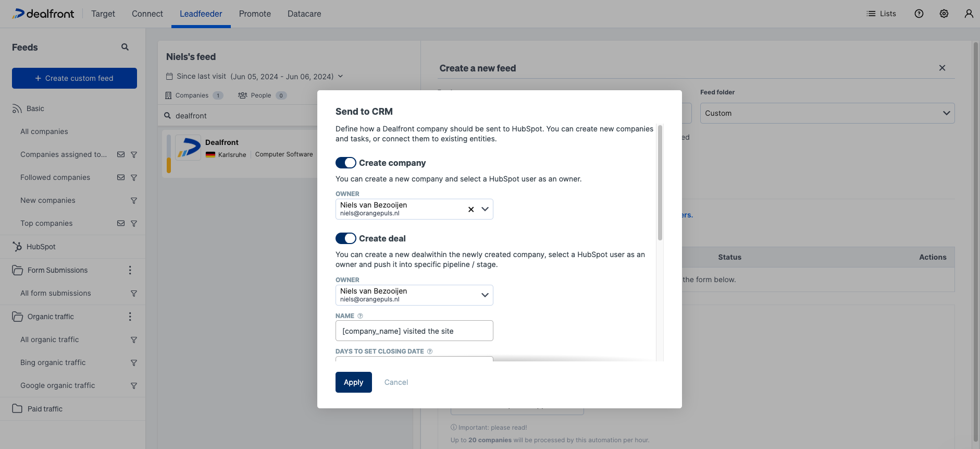Toggle the Create company switch
Image resolution: width=980 pixels, height=449 pixels.
coord(346,163)
